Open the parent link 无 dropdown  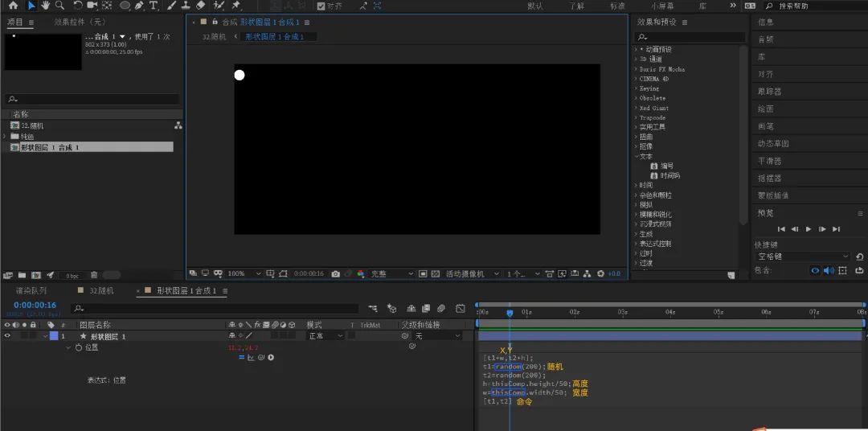pos(437,336)
